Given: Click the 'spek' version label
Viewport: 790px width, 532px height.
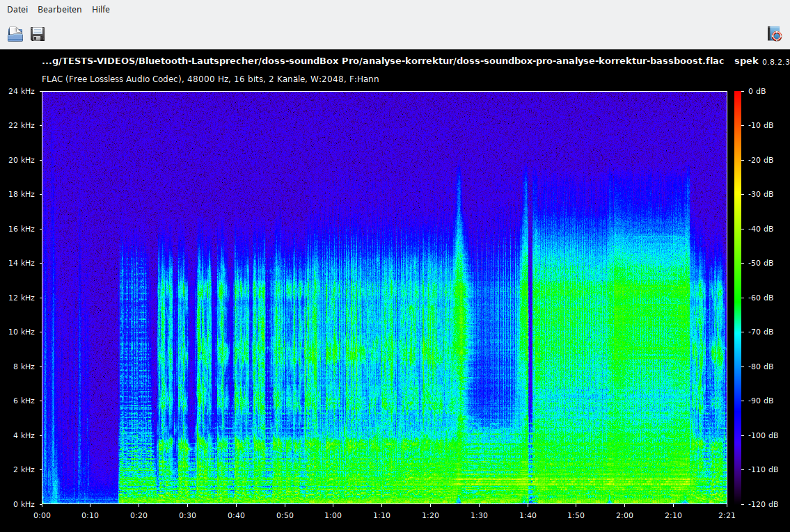Looking at the screenshot, I should (x=746, y=61).
